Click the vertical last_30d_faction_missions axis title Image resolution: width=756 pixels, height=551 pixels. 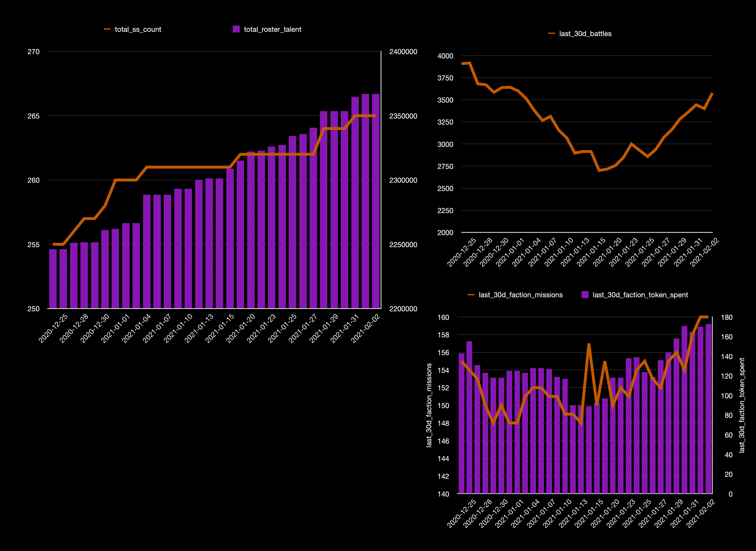[429, 405]
